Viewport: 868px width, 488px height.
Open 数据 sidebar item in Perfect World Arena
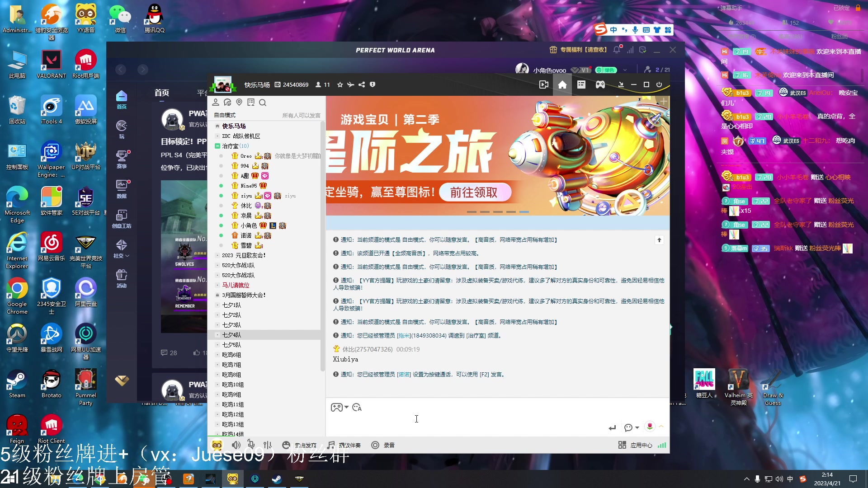click(122, 189)
